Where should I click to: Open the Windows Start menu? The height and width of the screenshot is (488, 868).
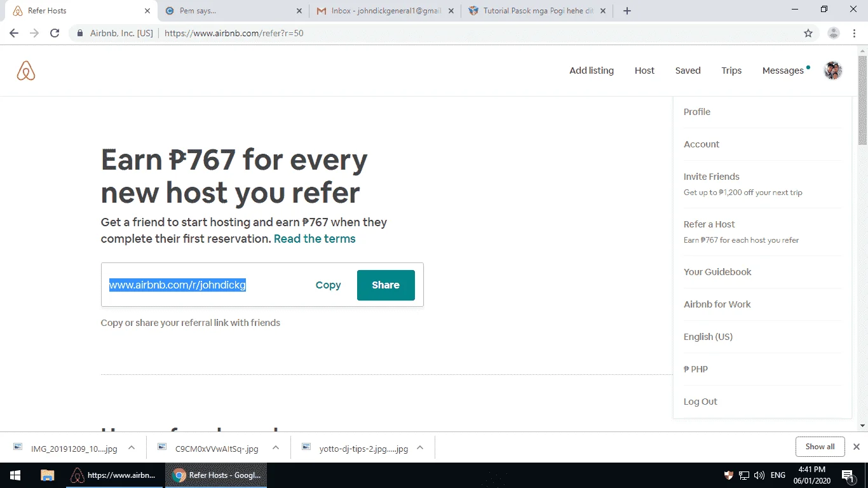[x=15, y=475]
